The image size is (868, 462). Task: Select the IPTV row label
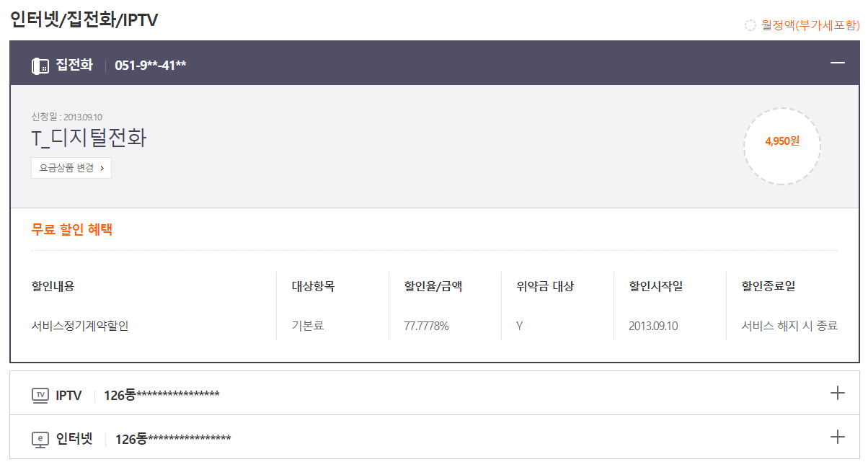(x=68, y=395)
